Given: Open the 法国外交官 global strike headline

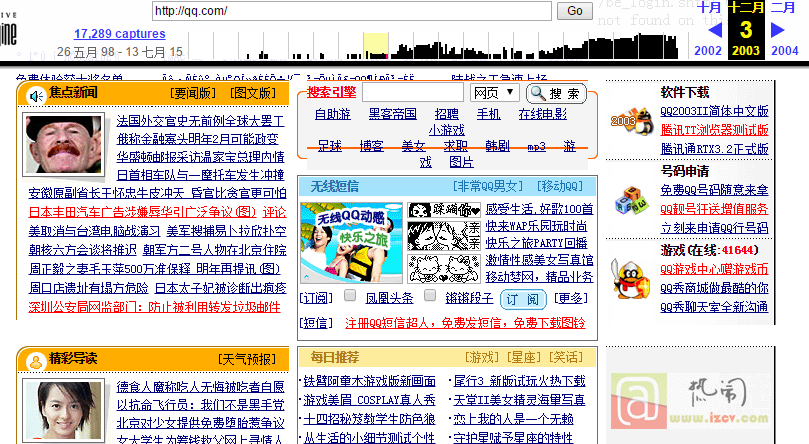Looking at the screenshot, I should coord(200,121).
